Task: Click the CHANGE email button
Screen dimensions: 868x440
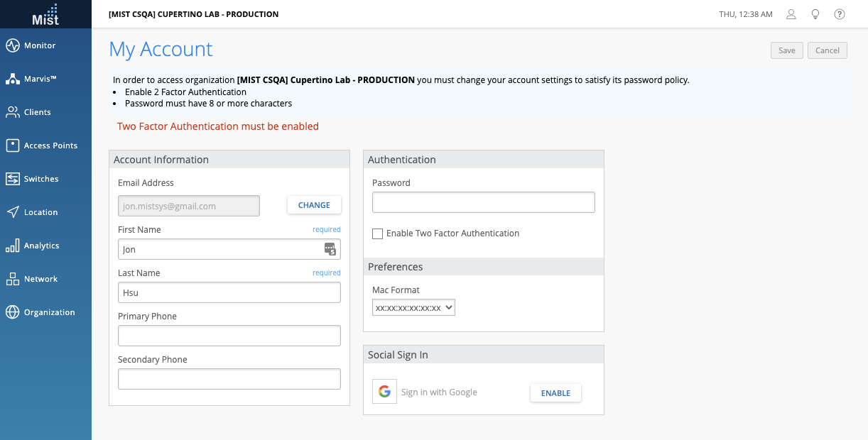Action: [x=314, y=205]
